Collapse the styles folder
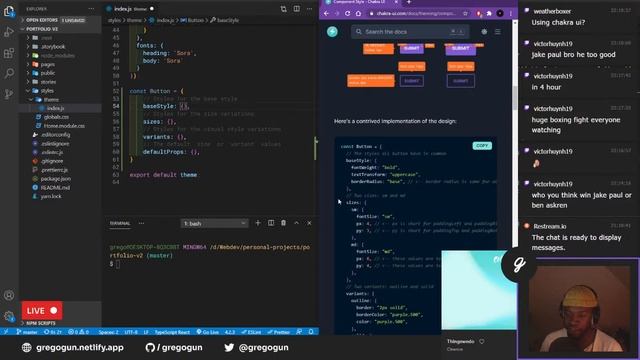 click(x=47, y=91)
